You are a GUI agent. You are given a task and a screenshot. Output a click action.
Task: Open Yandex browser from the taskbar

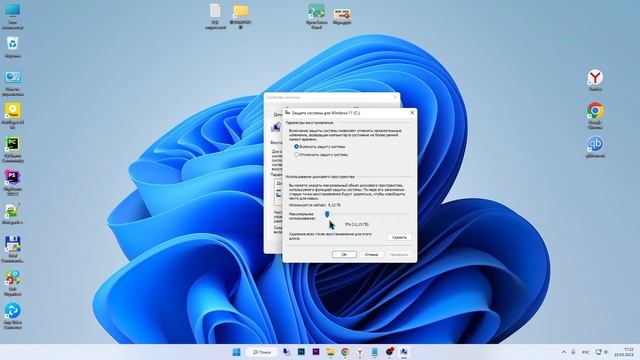coord(360,352)
